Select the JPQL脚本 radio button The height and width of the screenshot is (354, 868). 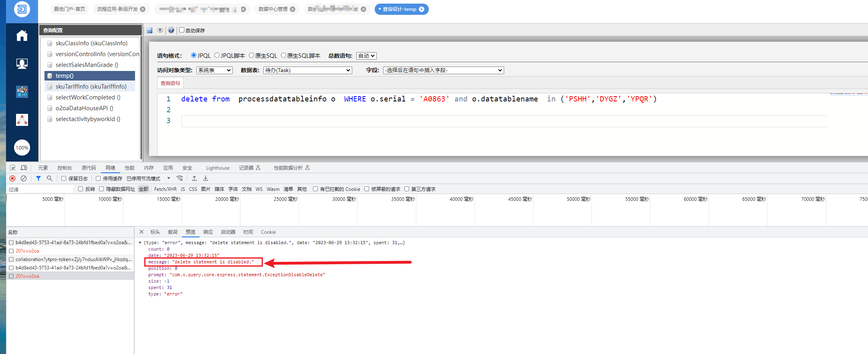(217, 55)
